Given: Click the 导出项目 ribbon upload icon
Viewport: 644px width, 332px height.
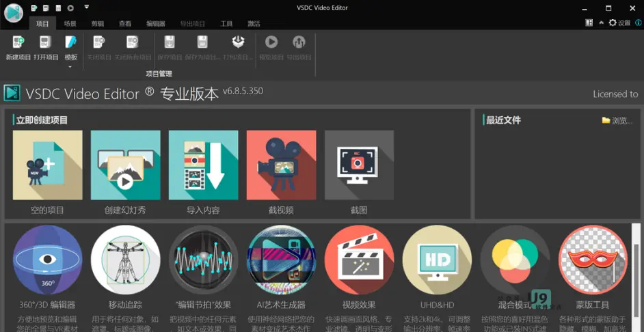Looking at the screenshot, I should [299, 42].
